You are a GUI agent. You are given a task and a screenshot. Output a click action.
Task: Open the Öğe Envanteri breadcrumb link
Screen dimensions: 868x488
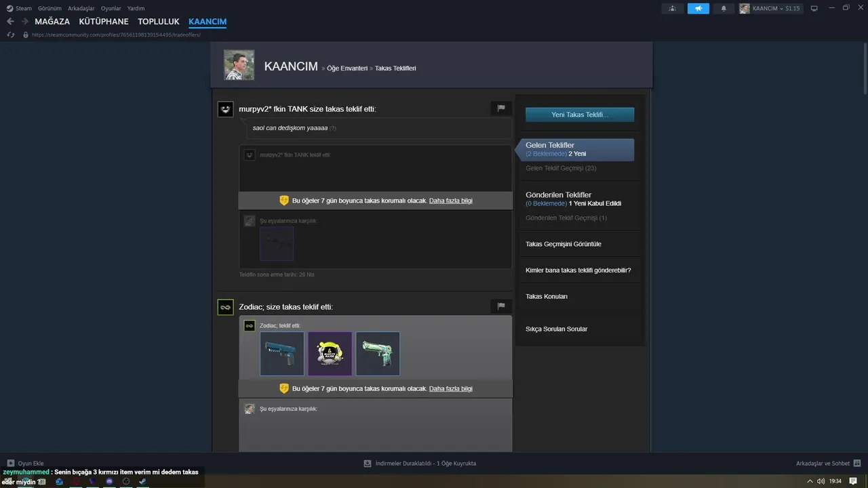coord(347,68)
